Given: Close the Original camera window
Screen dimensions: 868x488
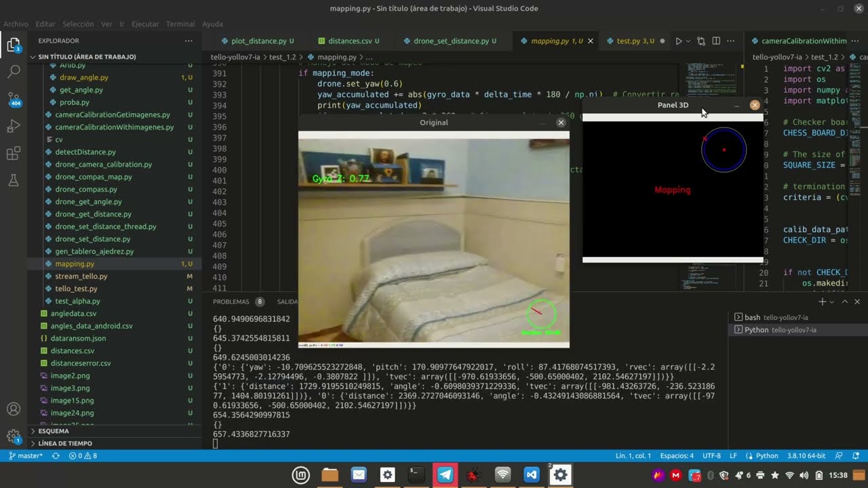Looking at the screenshot, I should 561,123.
